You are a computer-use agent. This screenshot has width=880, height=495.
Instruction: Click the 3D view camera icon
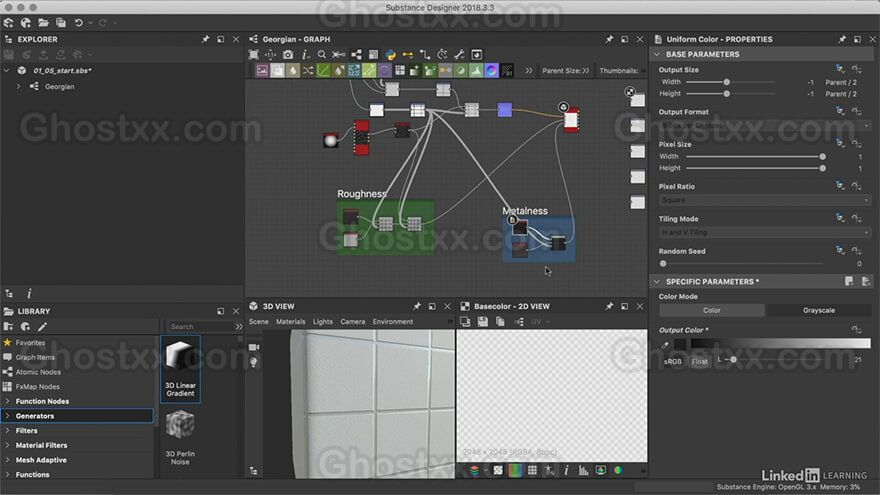point(254,347)
